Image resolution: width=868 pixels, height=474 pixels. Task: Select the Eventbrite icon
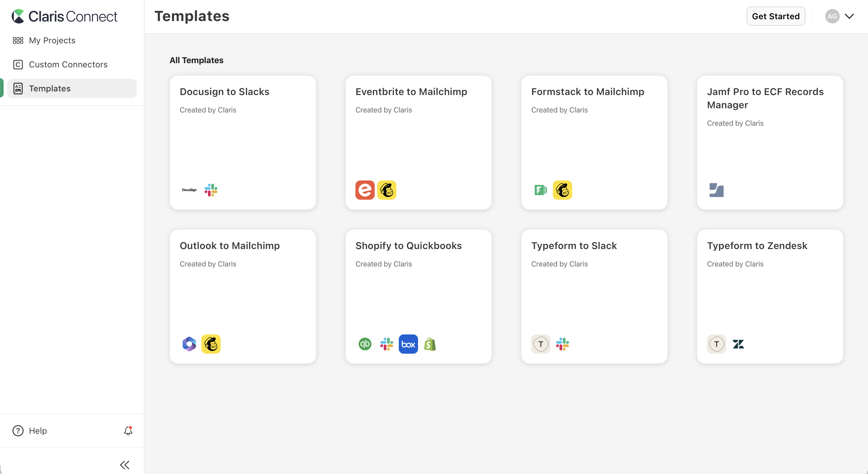tap(365, 190)
